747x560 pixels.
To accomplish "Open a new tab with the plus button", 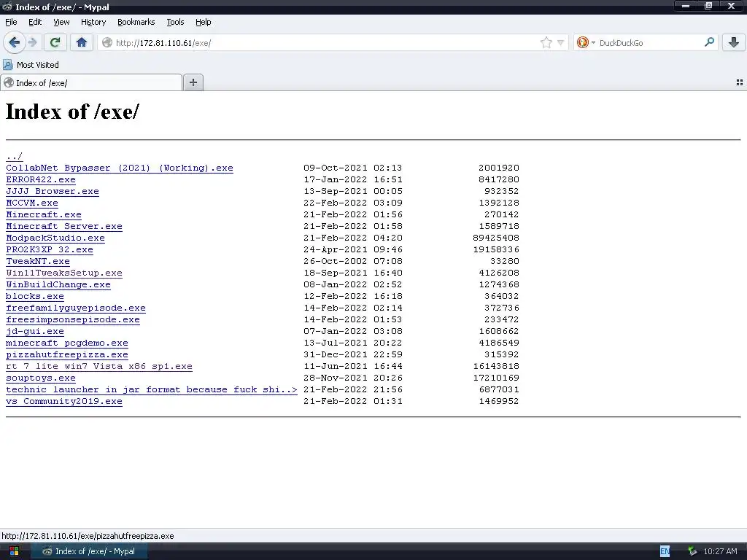I will [x=193, y=82].
